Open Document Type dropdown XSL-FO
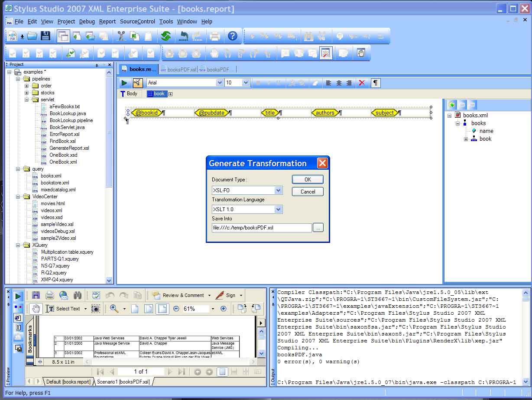This screenshot has height=400, width=532. 278,190
